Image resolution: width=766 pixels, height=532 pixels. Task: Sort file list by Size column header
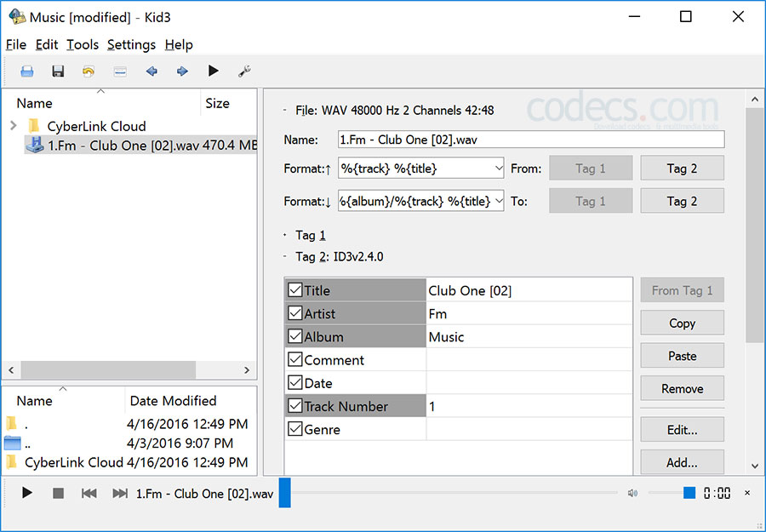click(x=228, y=103)
